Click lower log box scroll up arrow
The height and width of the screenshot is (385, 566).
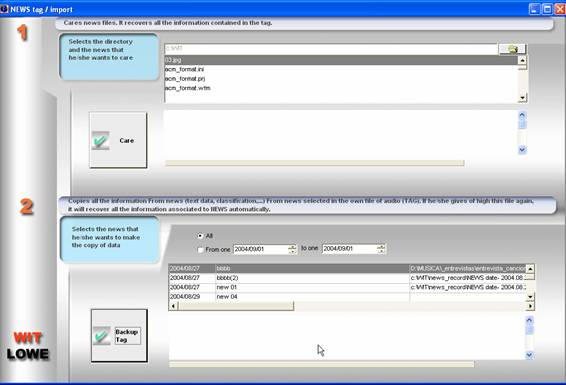529,320
